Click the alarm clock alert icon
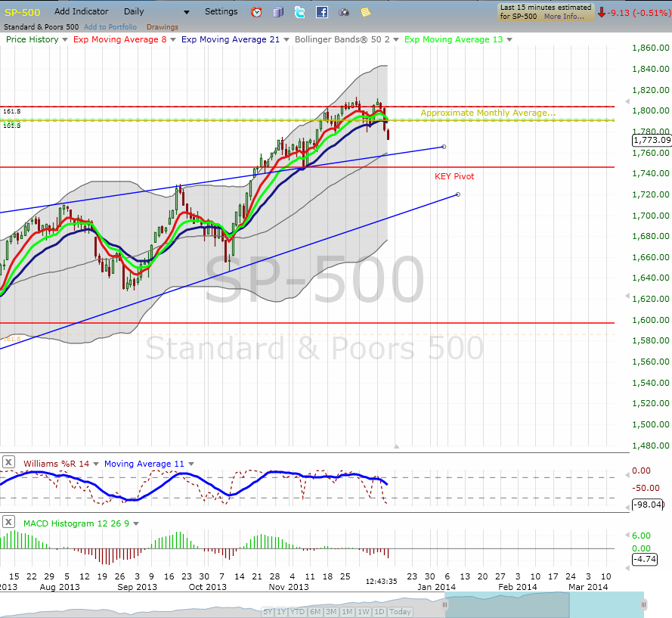Viewport: 672px width, 618px height. tap(256, 12)
